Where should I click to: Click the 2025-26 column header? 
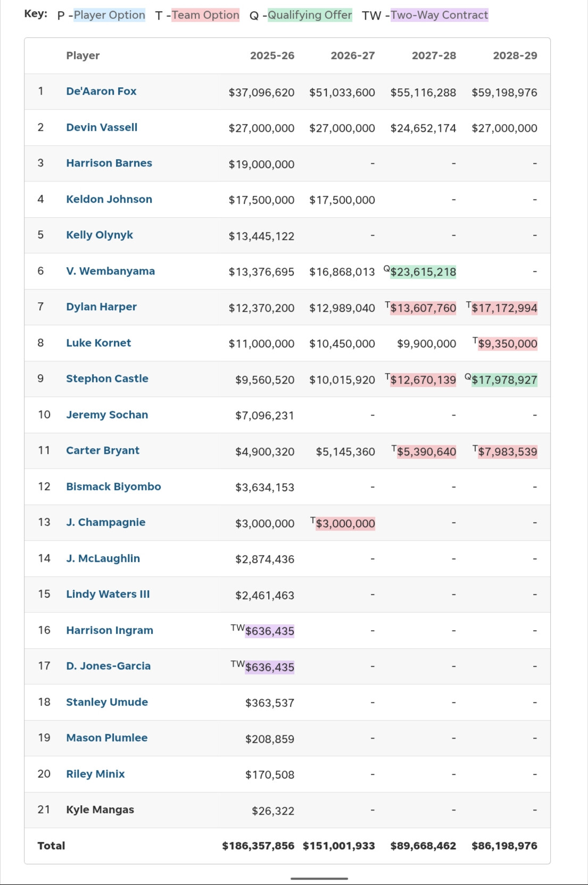point(272,56)
